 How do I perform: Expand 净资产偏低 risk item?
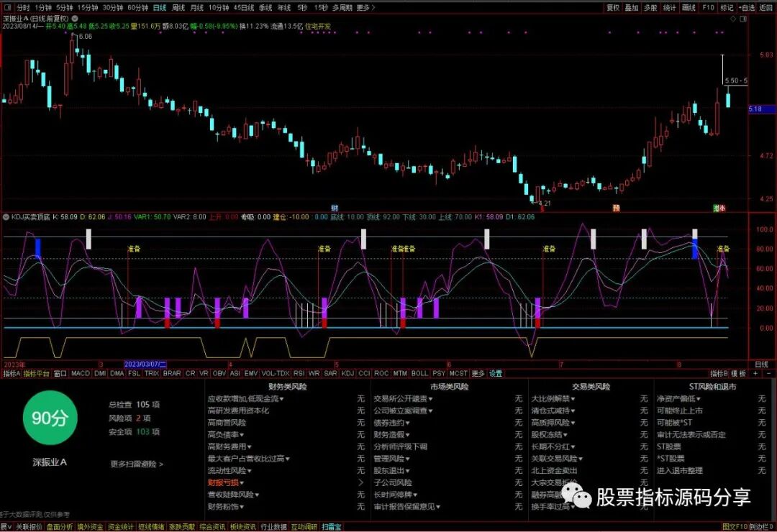[x=679, y=399]
